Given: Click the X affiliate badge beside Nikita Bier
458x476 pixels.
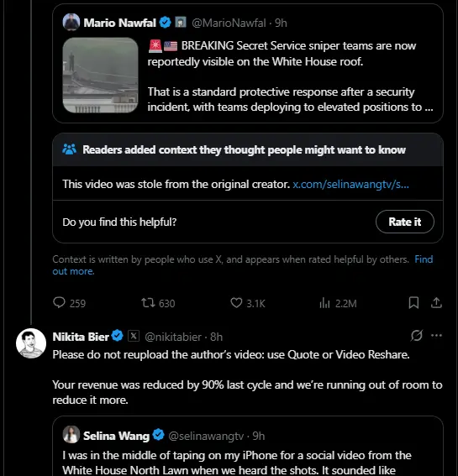Looking at the screenshot, I should [x=134, y=336].
